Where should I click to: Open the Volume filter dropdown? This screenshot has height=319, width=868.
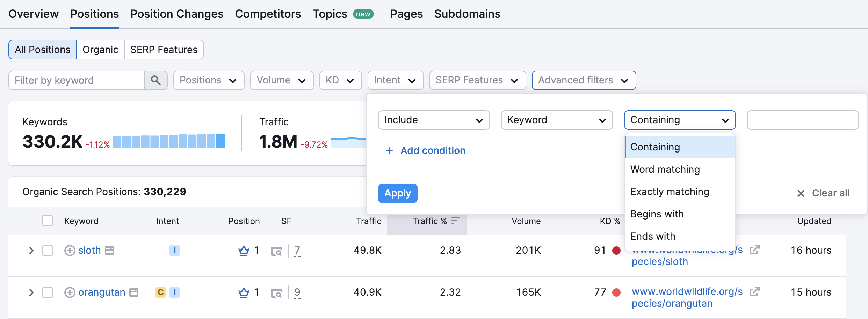[282, 80]
